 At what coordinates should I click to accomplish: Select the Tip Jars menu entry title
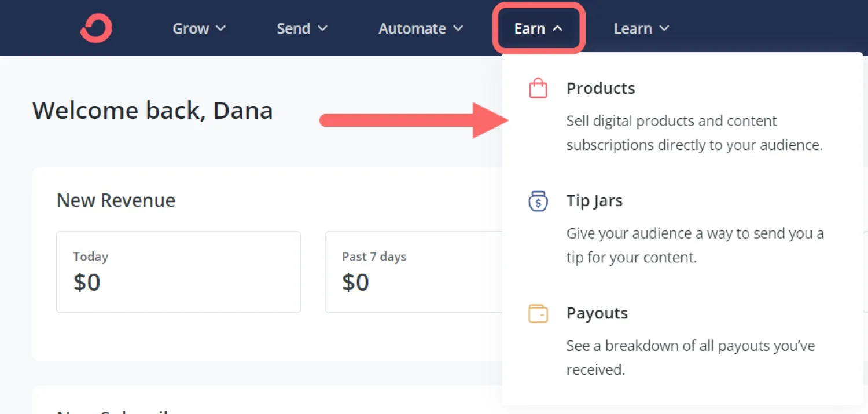click(594, 201)
